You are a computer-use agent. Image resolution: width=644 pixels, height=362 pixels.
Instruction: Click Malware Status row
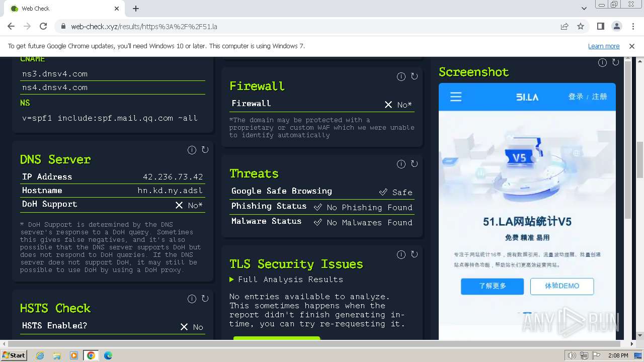322,222
